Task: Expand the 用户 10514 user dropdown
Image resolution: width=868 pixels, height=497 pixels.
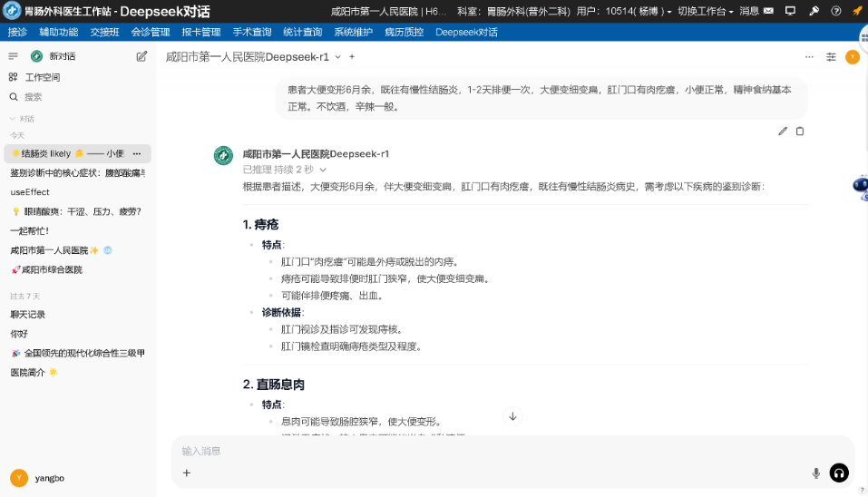Action: click(624, 11)
